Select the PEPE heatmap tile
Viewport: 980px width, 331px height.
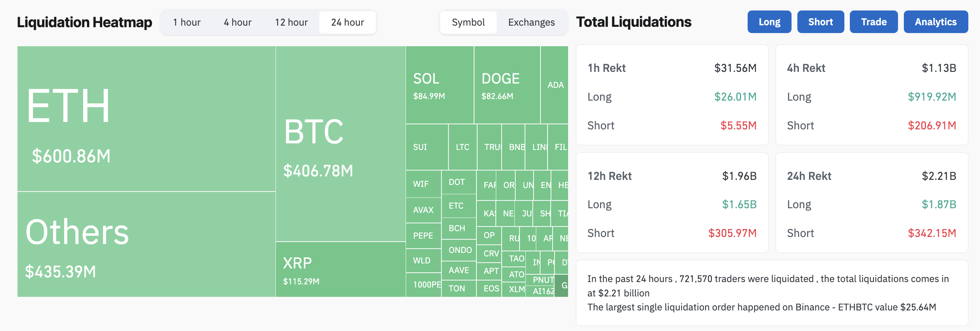(423, 235)
